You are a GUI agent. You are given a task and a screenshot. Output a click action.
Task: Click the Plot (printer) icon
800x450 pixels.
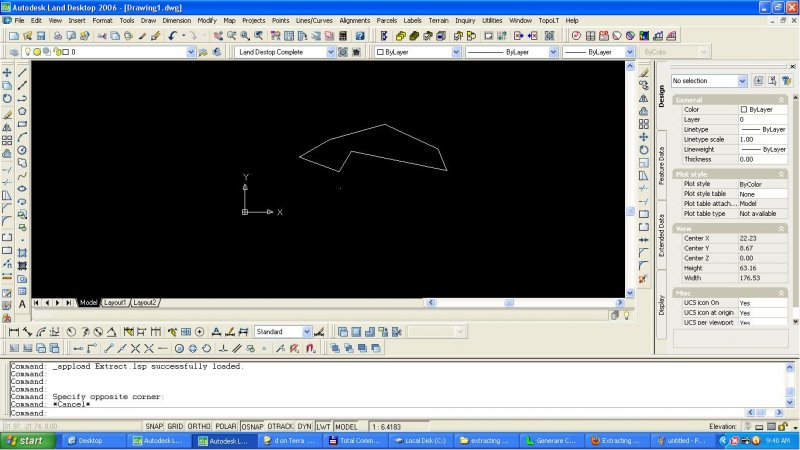58,36
